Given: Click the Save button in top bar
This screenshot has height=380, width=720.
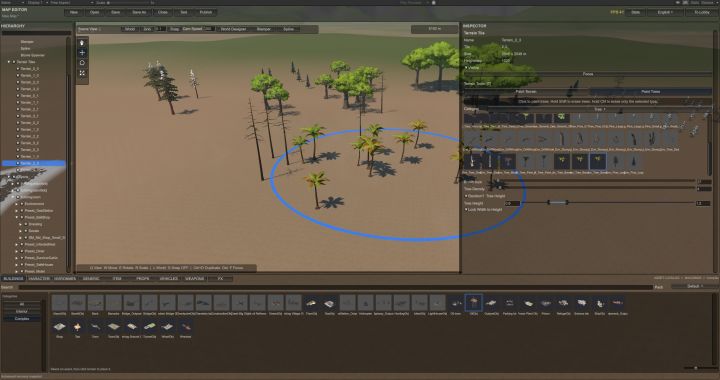Looking at the screenshot, I should [x=116, y=12].
